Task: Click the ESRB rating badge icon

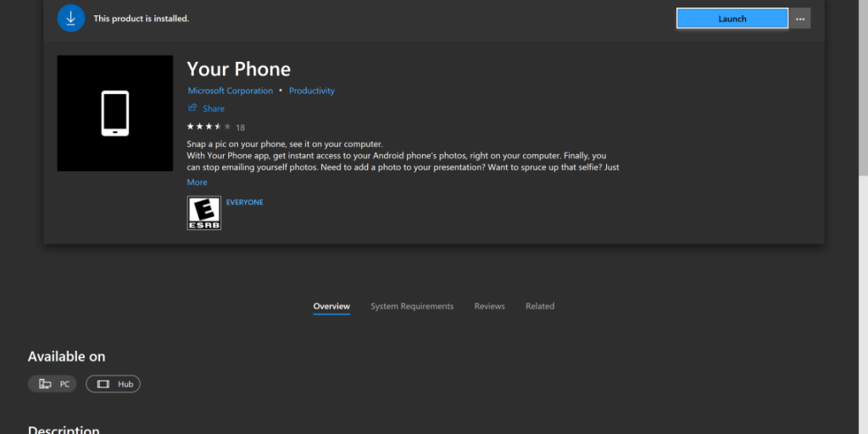Action: click(x=203, y=213)
